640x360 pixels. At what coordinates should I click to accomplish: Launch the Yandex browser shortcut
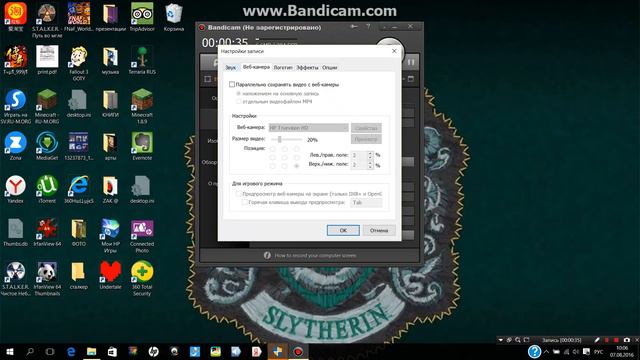click(x=16, y=189)
